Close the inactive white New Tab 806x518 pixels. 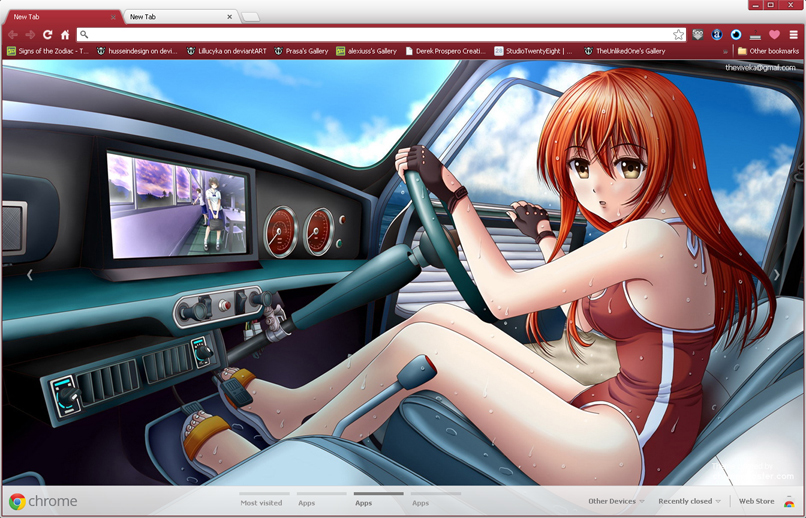(229, 17)
